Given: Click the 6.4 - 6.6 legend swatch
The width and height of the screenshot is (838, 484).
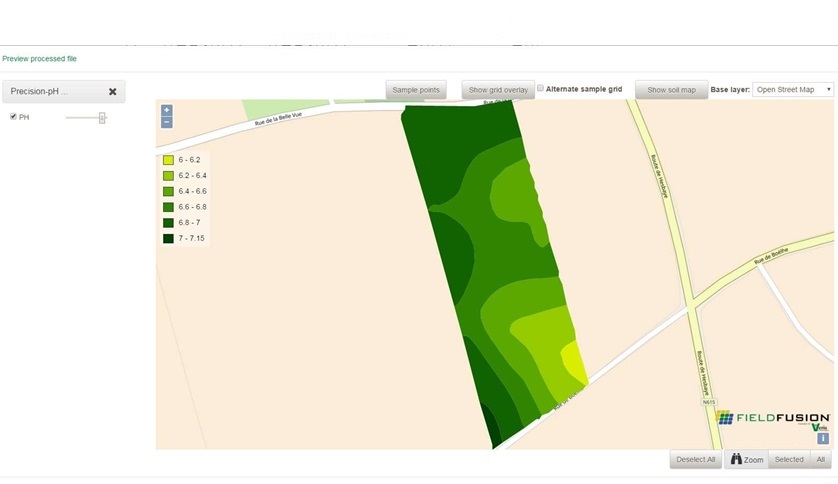Looking at the screenshot, I should pyautogui.click(x=168, y=191).
